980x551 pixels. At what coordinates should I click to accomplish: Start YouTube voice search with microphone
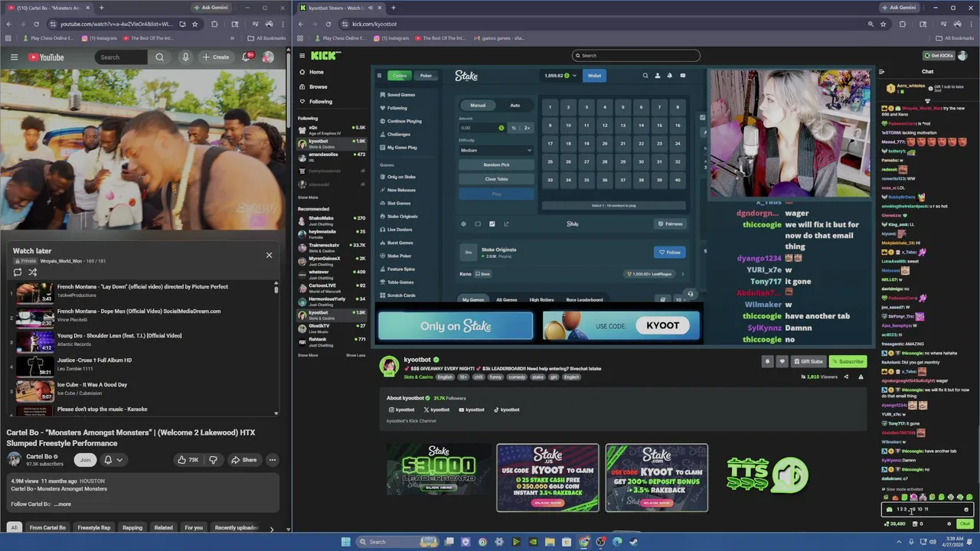[x=185, y=57]
